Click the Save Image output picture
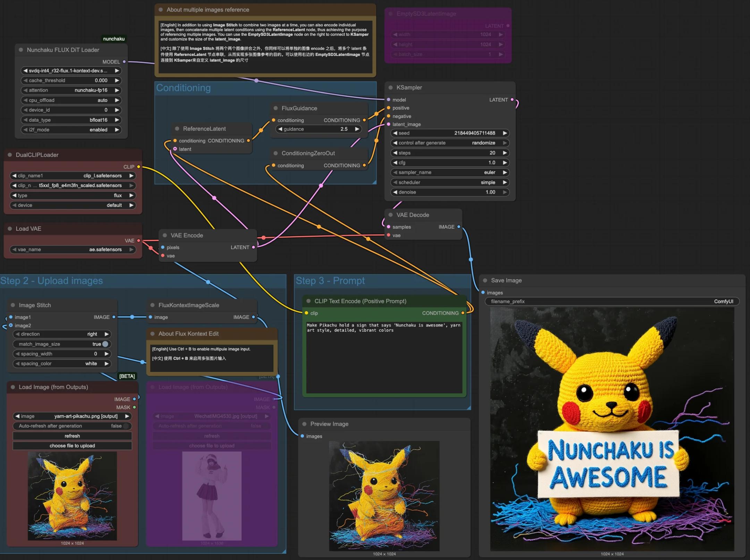Screen dimensions: 750x560 (612, 429)
